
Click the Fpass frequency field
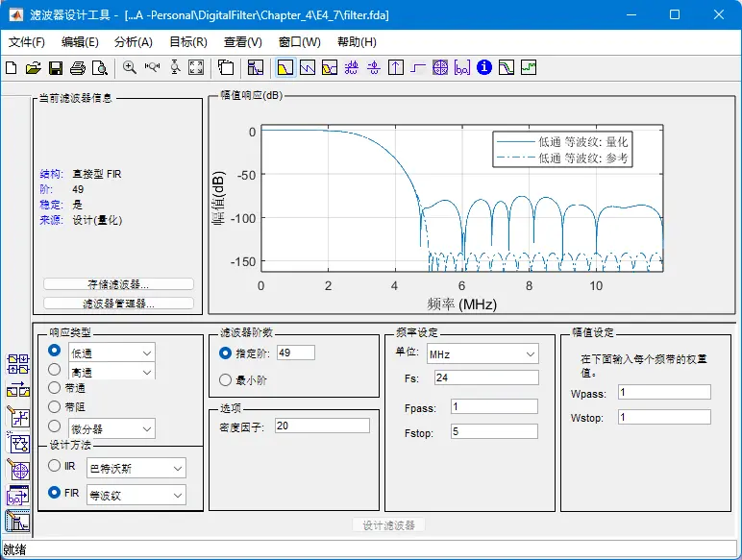tap(494, 406)
